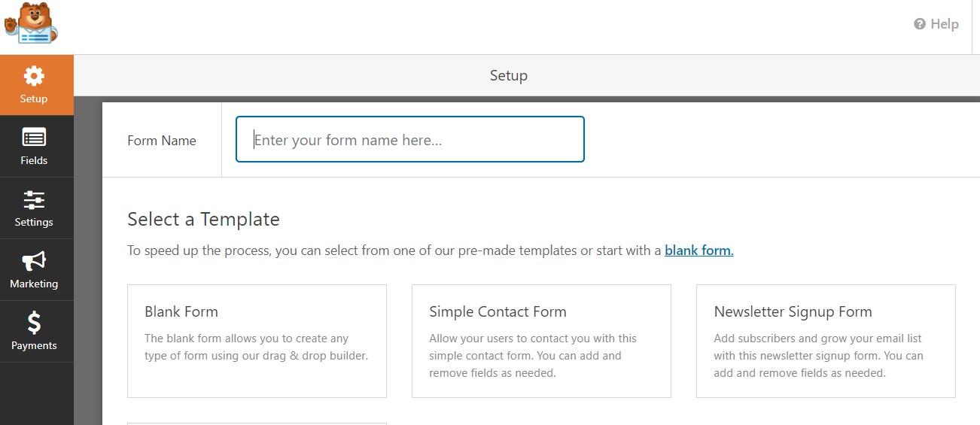Choose the Newsletter Signup Form template
The width and height of the screenshot is (980, 425).
click(826, 341)
